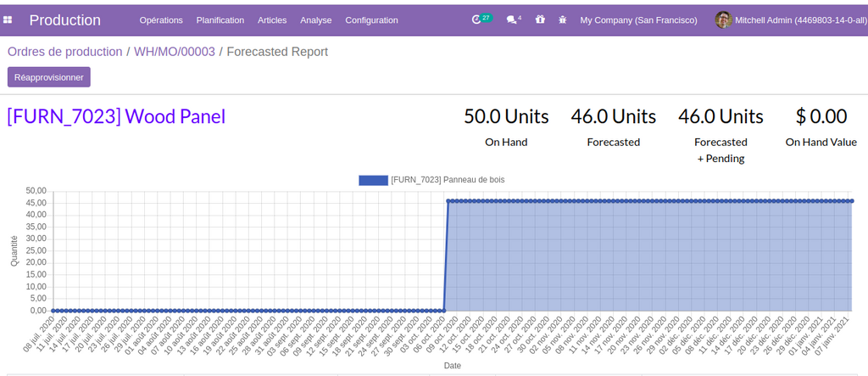Click Mitchell Admin avatar picture

click(x=723, y=20)
